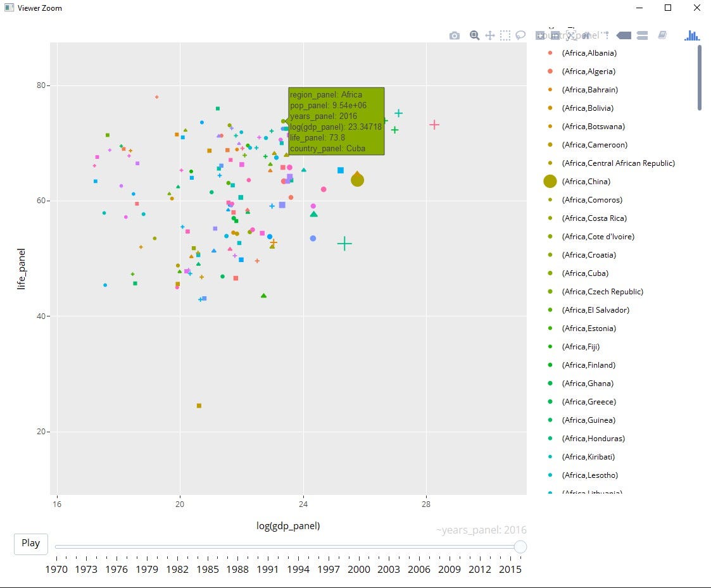Autoscale the plot axes

click(x=571, y=35)
